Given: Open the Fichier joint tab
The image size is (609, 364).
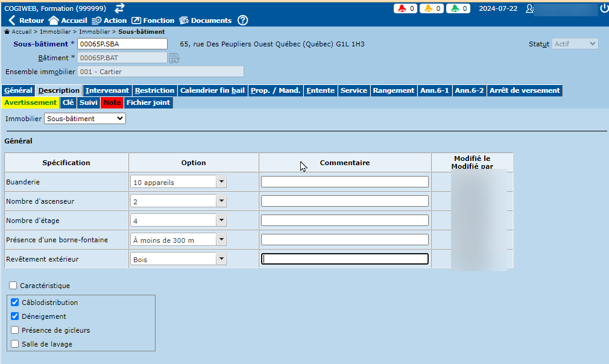Looking at the screenshot, I should click(x=148, y=103).
